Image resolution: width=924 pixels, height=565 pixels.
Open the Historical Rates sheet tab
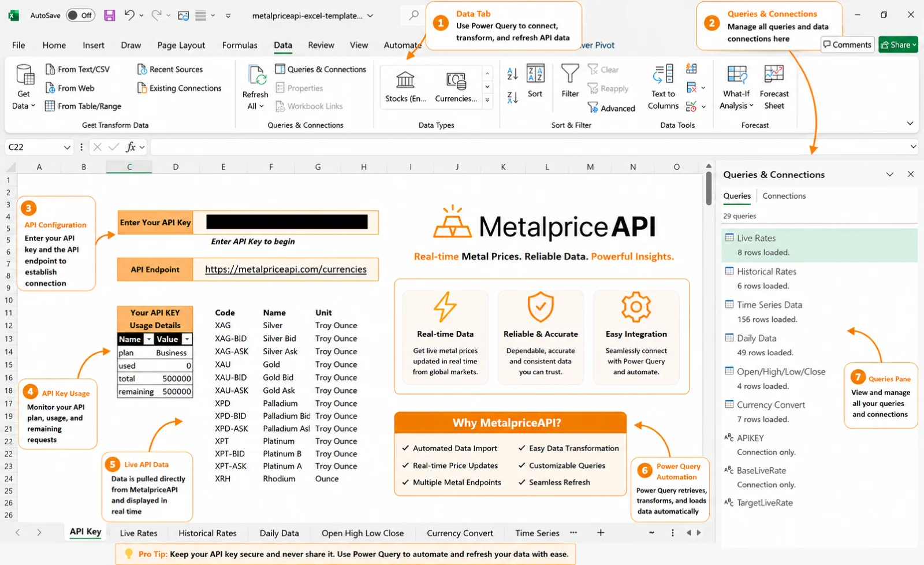pos(207,533)
